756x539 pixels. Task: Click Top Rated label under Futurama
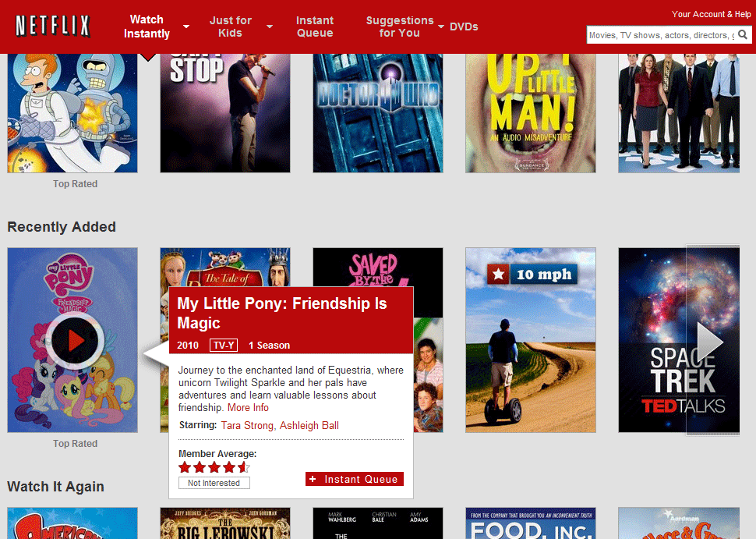[x=76, y=184]
